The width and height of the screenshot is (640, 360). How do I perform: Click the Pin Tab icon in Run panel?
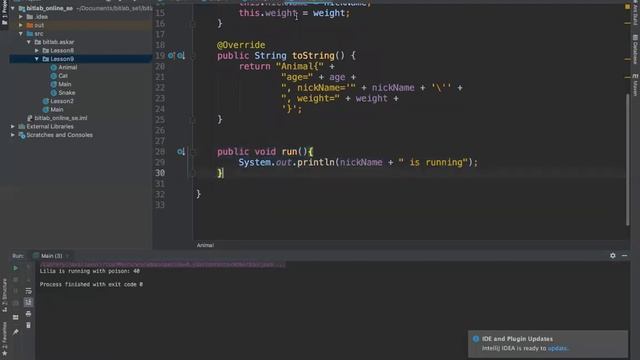(x=16, y=332)
